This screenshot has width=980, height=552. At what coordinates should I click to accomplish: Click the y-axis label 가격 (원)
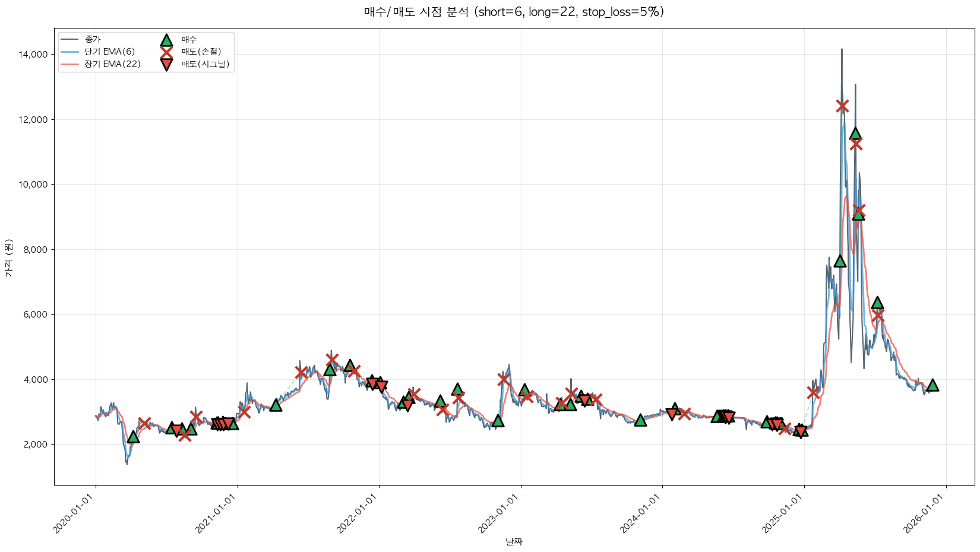pyautogui.click(x=8, y=258)
